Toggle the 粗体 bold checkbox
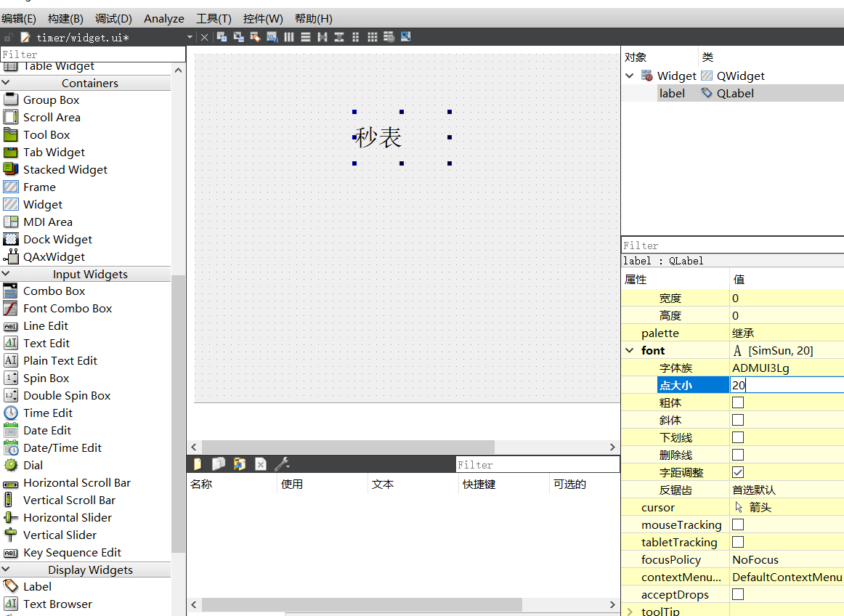The width and height of the screenshot is (844, 616). click(x=738, y=402)
